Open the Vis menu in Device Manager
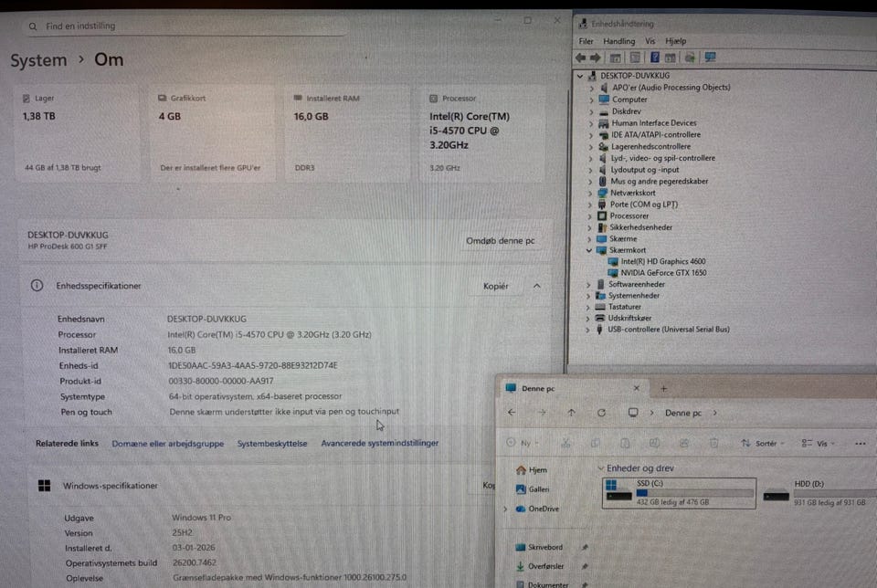This screenshot has width=877, height=588. coord(650,41)
